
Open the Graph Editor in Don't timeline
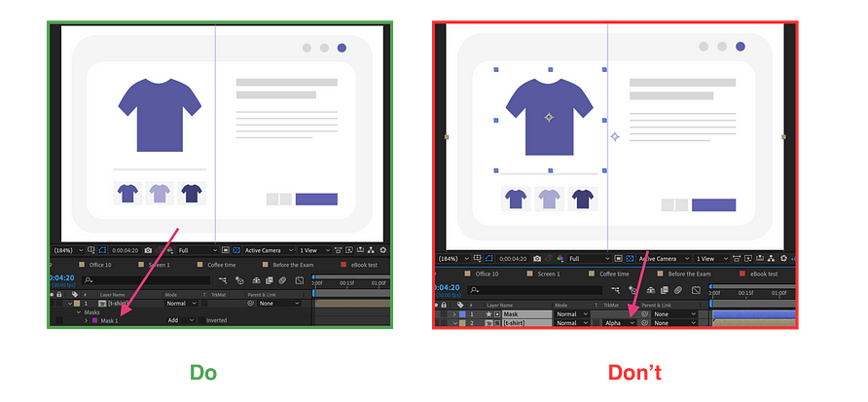696,290
